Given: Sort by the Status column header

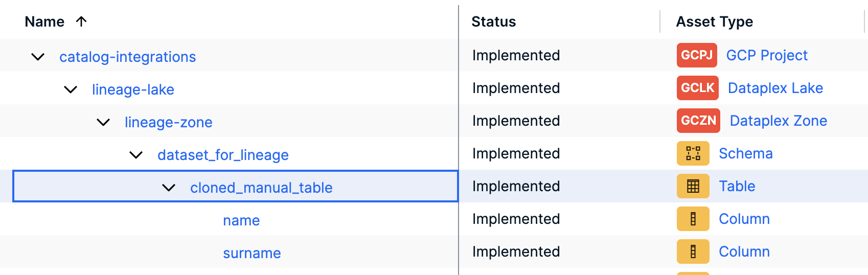Looking at the screenshot, I should click(x=493, y=21).
